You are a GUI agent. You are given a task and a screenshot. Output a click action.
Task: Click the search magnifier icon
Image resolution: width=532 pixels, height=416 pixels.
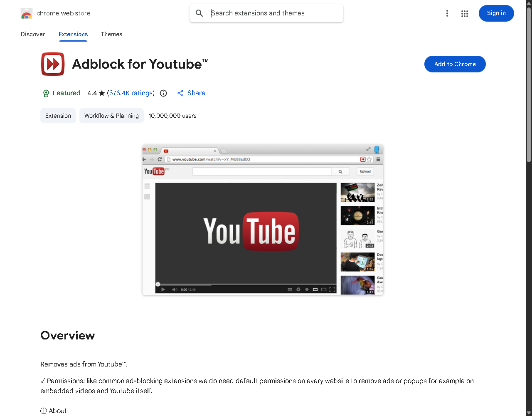(x=199, y=13)
